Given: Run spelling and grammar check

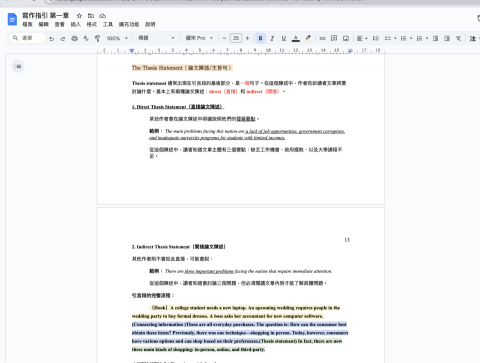Looking at the screenshot, I should (86, 38).
